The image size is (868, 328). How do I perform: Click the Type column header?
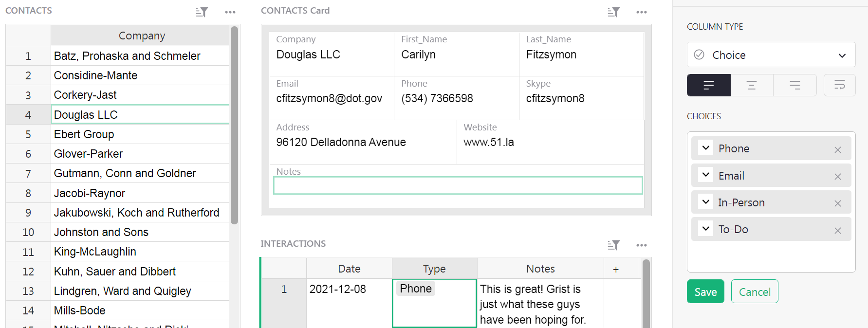click(434, 269)
